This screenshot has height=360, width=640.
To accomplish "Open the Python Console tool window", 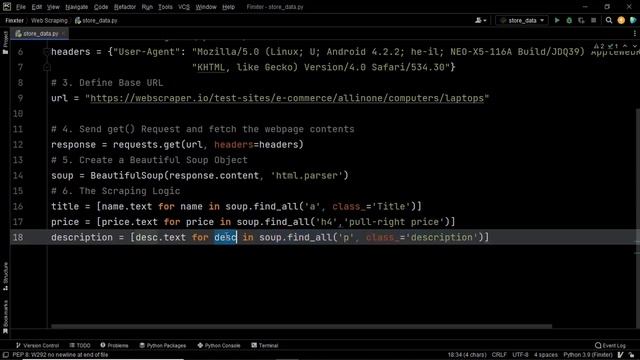I will coord(219,345).
